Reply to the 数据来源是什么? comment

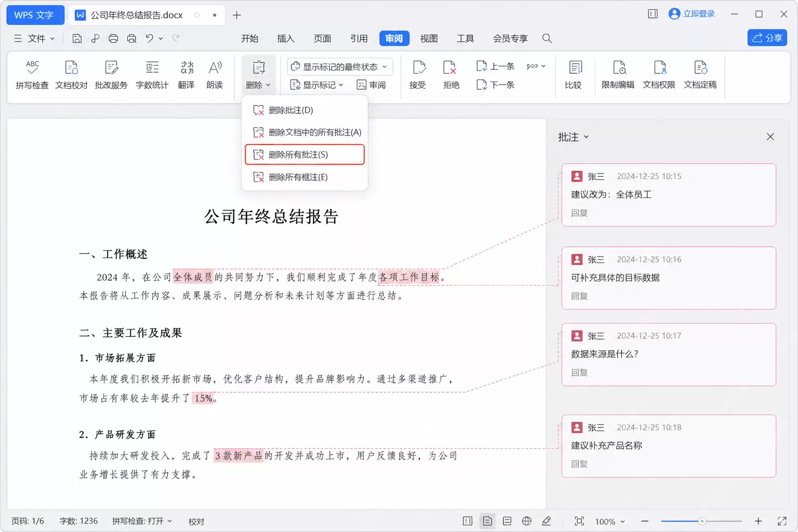click(580, 373)
